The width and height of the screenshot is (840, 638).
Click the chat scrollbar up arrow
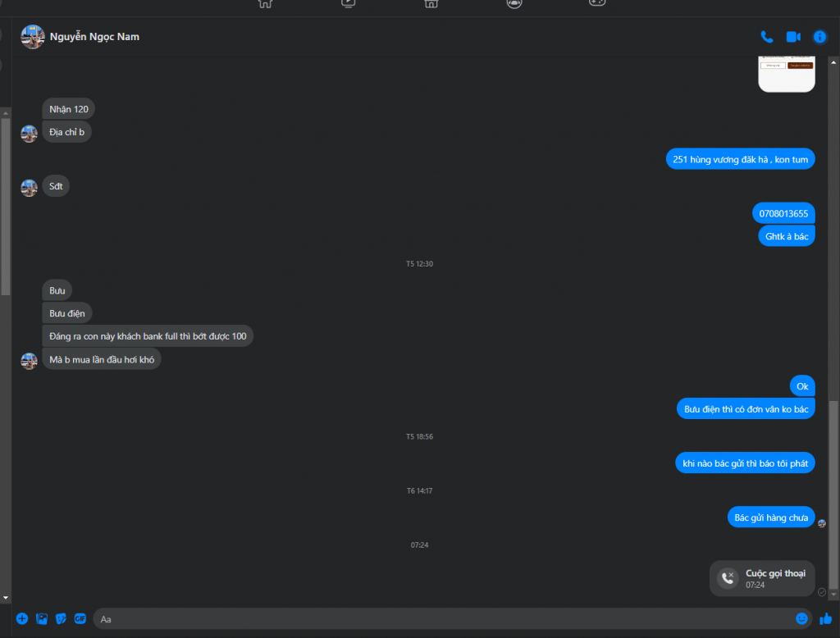(833, 62)
